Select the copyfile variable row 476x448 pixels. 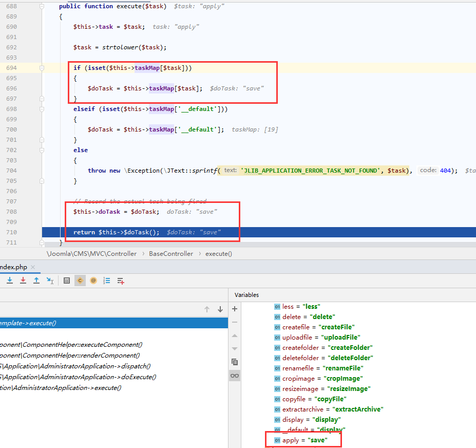coord(310,399)
